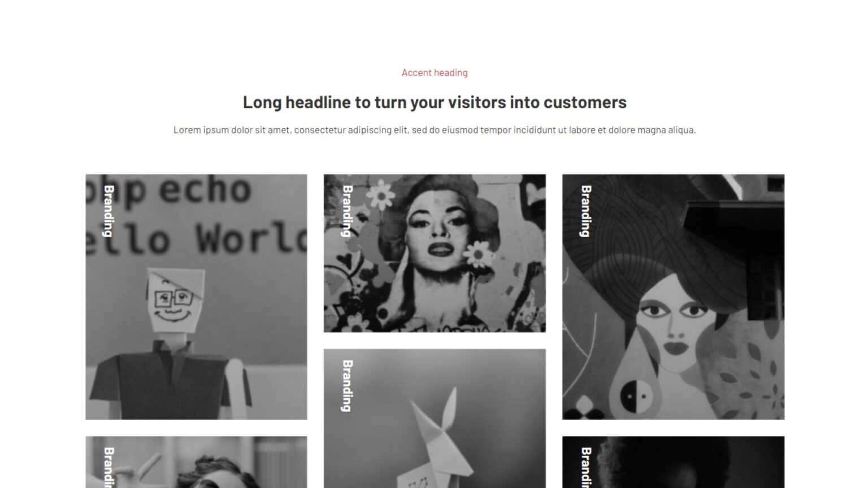This screenshot has height=488, width=868.
Task: Click the word customers in the headline
Action: pos(585,102)
